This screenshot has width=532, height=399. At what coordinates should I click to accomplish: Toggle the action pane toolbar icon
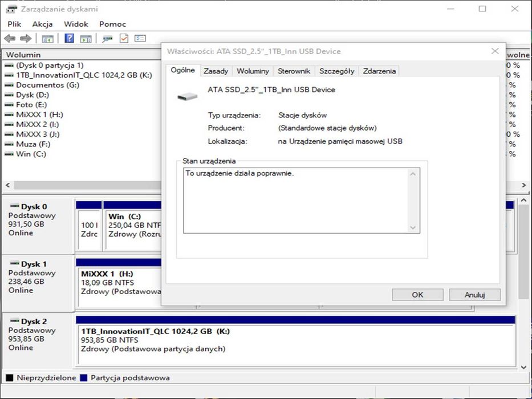pyautogui.click(x=86, y=39)
